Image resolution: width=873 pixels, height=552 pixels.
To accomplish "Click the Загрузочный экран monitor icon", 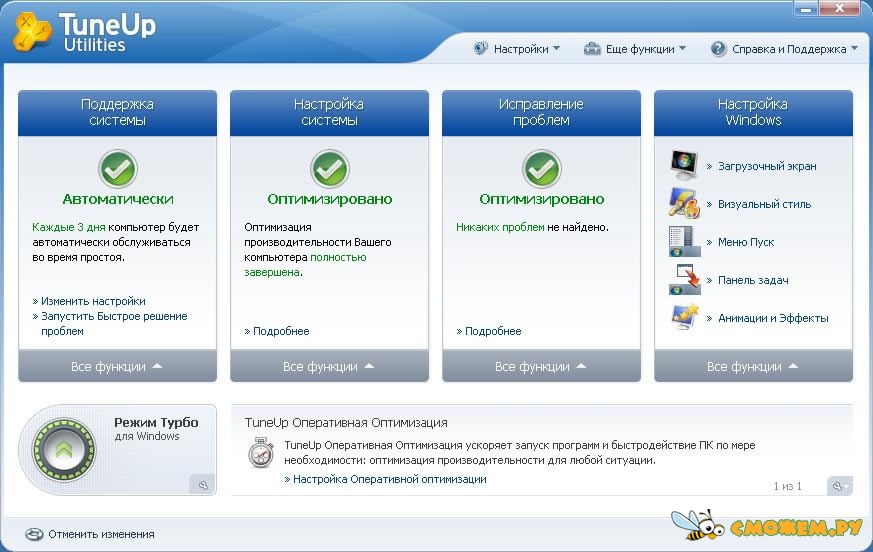I will pos(684,165).
